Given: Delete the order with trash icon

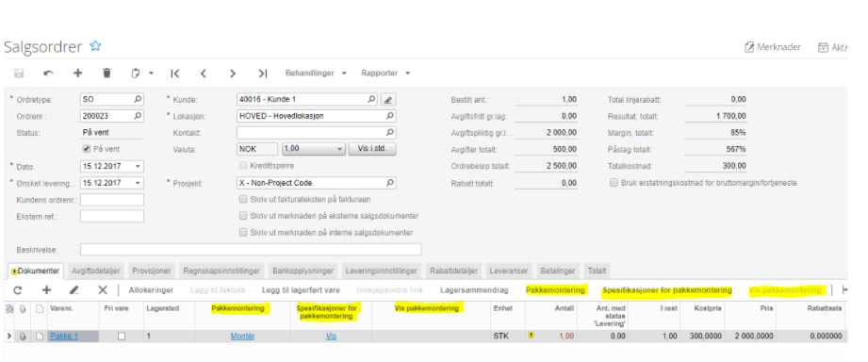Looking at the screenshot, I should (107, 74).
